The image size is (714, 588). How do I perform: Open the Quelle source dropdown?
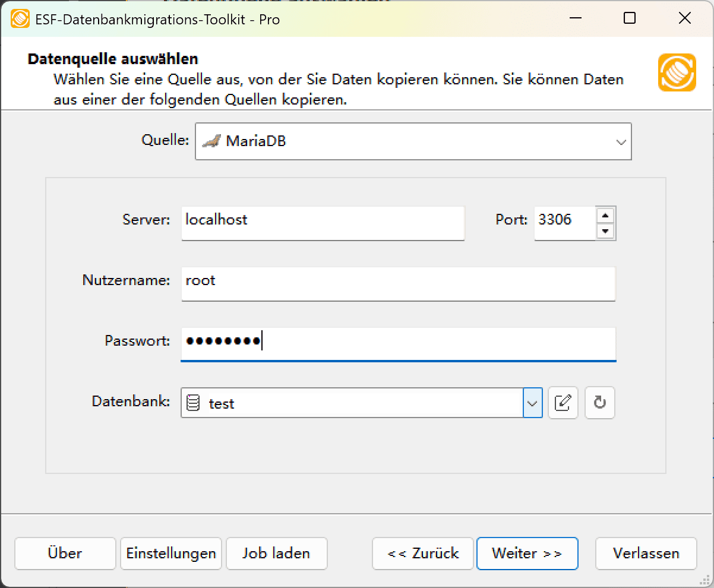(621, 141)
